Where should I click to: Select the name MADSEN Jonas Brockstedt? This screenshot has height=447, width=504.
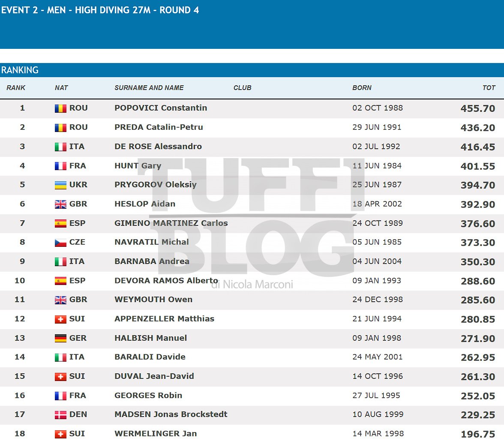[171, 414]
